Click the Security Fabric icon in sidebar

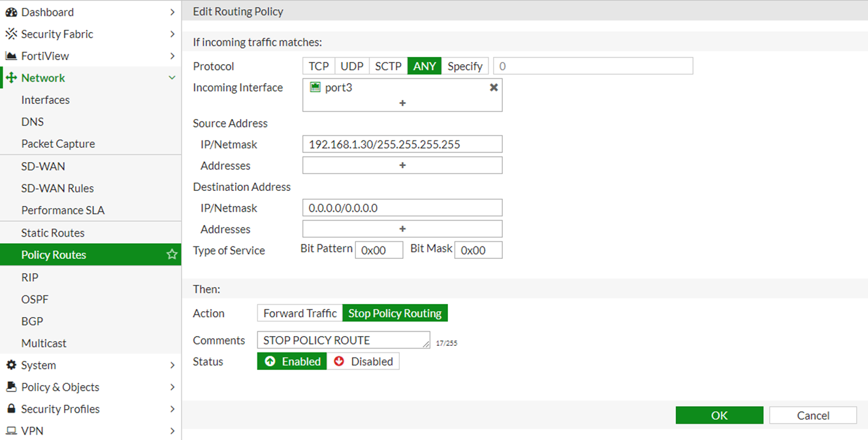[11, 34]
